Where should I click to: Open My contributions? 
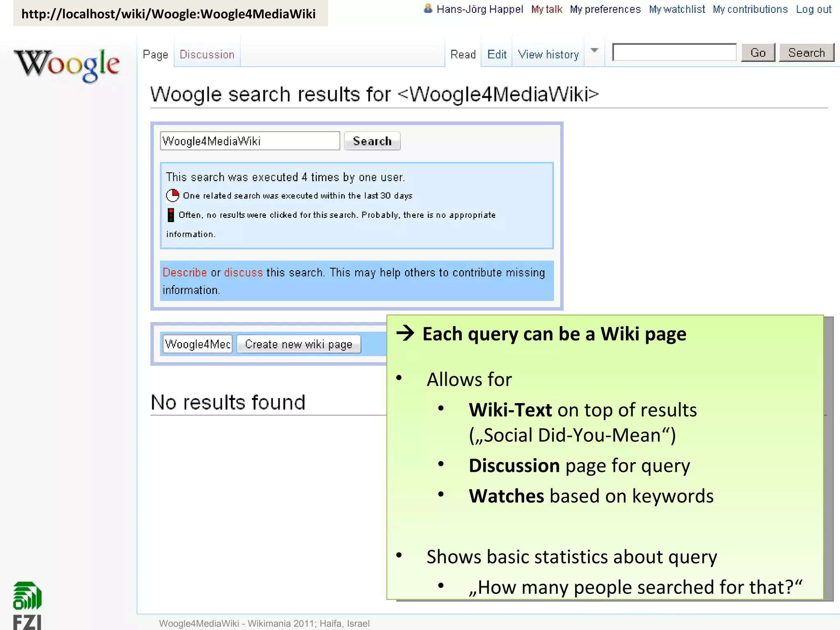click(750, 9)
